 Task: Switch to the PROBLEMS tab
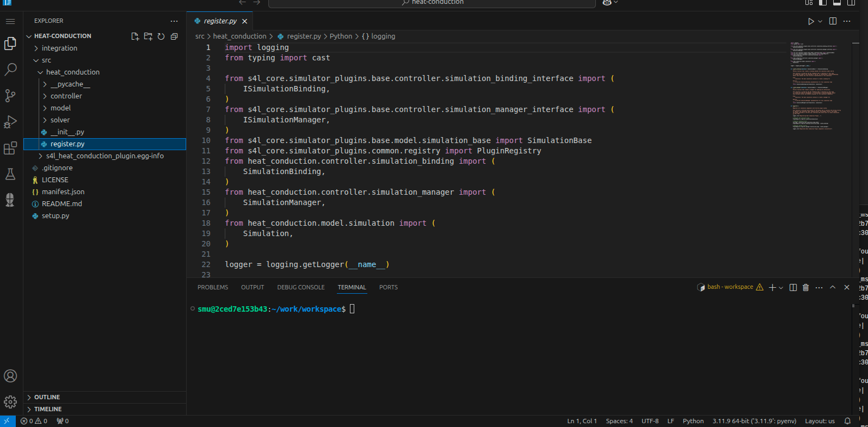[213, 287]
